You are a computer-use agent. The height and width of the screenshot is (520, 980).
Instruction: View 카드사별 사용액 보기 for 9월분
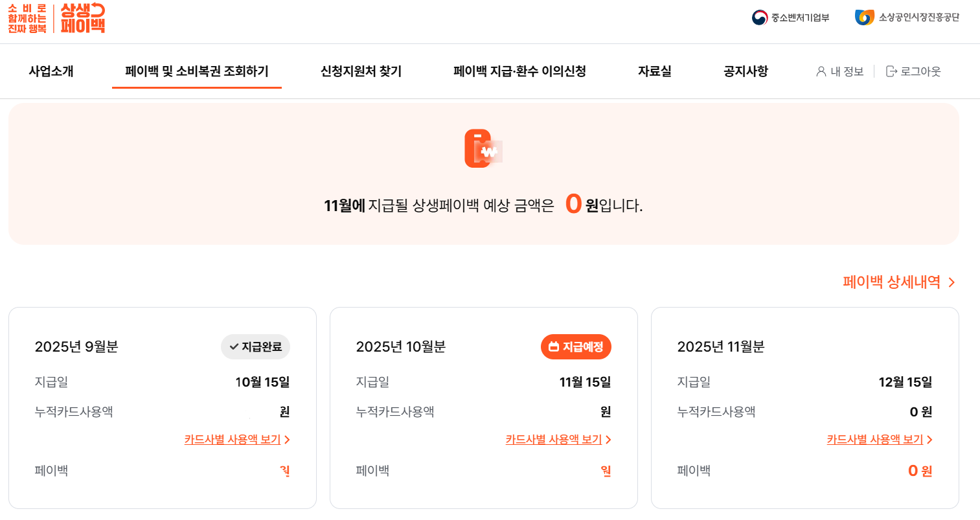click(x=233, y=440)
